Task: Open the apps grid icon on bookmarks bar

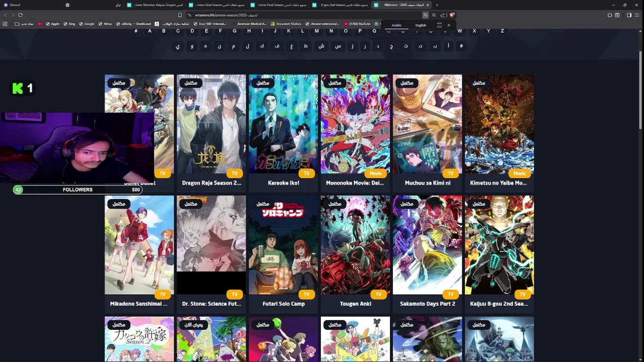Action: tap(5, 24)
